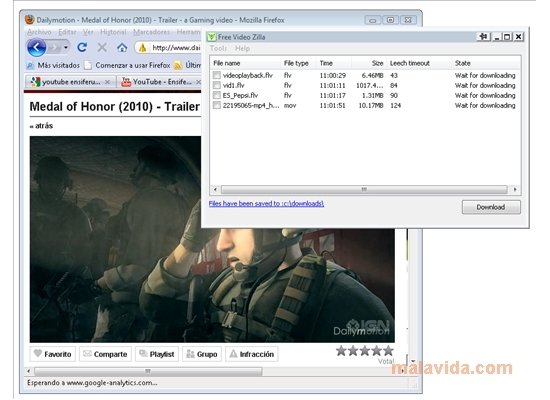This screenshot has height=400, width=550.
Task: Click the Download button
Action: pyautogui.click(x=491, y=207)
